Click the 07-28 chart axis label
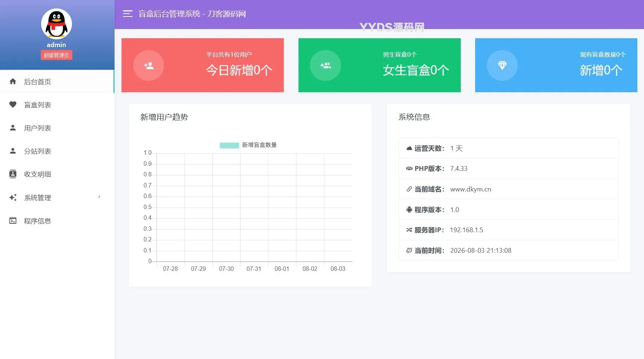The height and width of the screenshot is (359, 644). pyautogui.click(x=170, y=269)
